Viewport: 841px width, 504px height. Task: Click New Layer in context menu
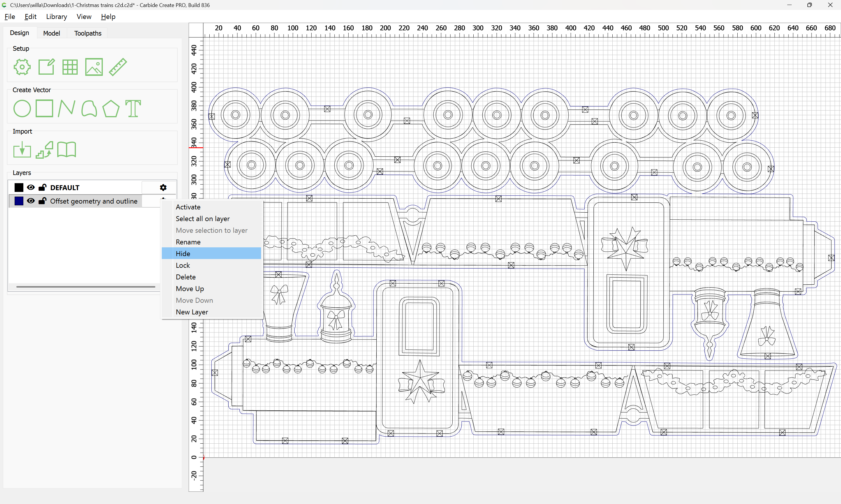192,312
